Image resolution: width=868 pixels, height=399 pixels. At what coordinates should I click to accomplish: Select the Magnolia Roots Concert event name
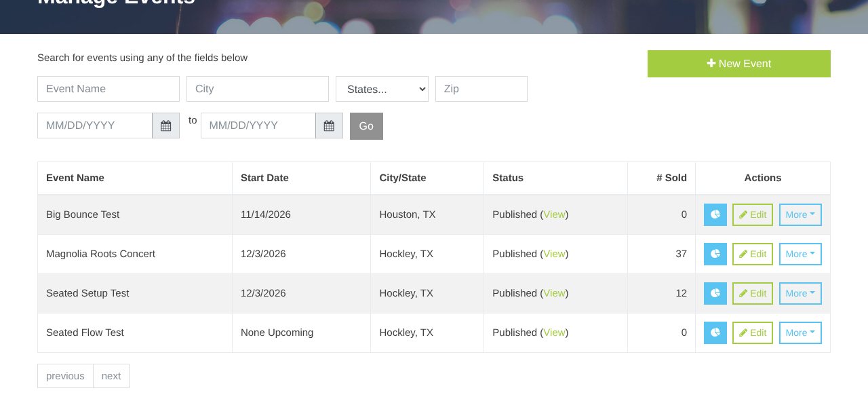coord(100,254)
